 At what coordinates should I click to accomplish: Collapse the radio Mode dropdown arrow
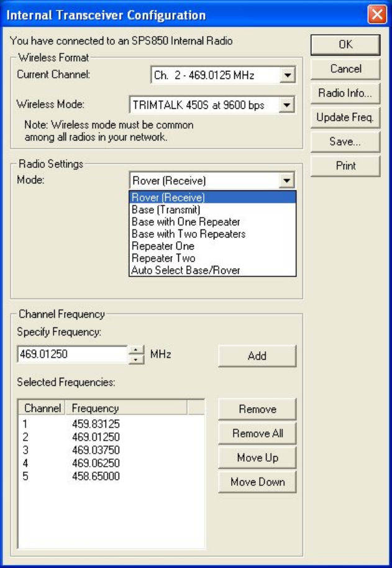286,180
